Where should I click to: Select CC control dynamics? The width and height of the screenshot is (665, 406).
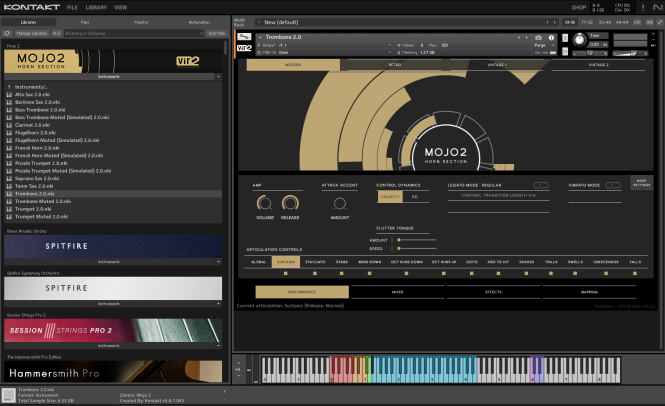tap(415, 196)
